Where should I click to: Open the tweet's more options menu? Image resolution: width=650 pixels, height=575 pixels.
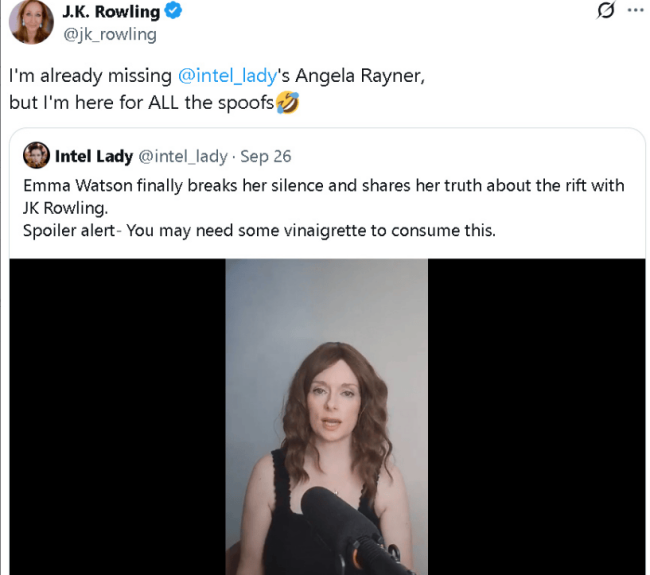click(x=635, y=11)
